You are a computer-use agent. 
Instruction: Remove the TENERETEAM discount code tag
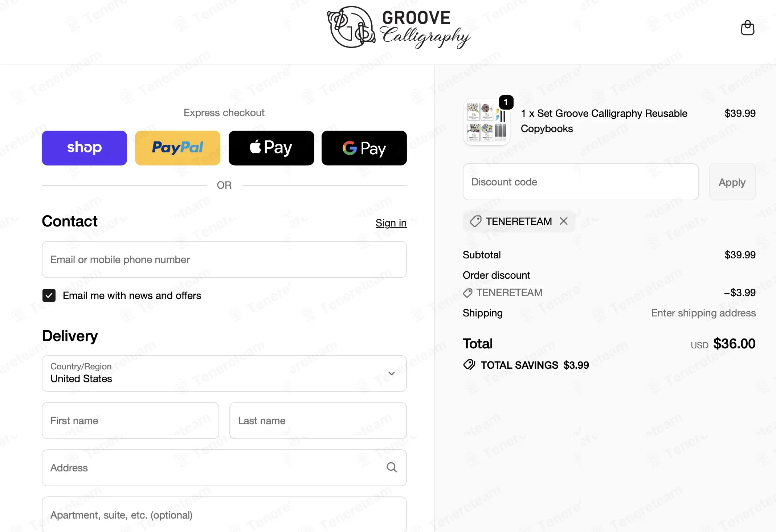coord(564,221)
